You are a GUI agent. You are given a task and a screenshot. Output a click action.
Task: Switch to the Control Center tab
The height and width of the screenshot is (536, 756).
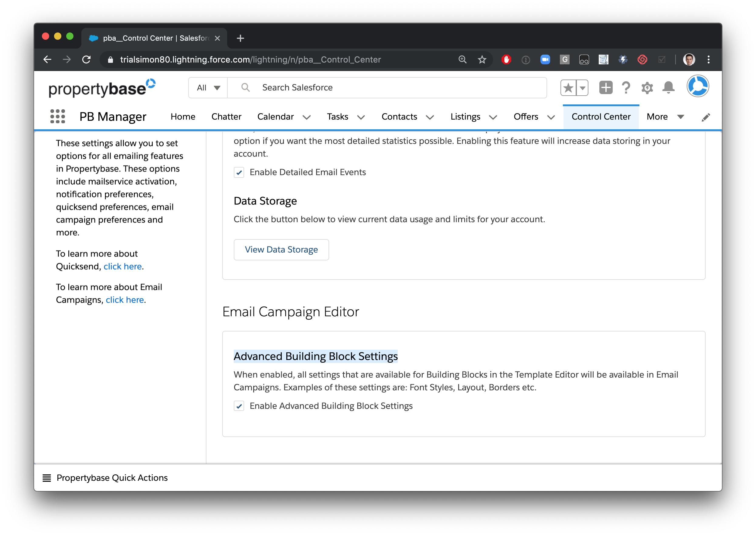click(601, 117)
